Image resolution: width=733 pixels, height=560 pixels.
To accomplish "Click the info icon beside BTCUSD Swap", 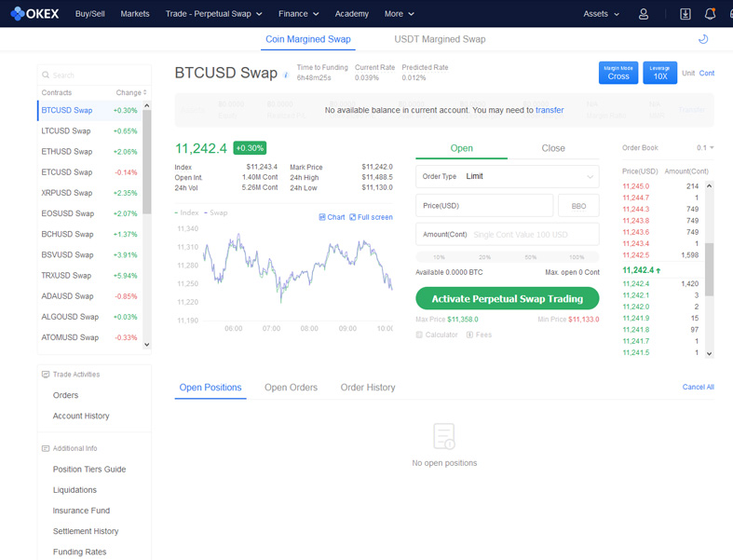I will 286,75.
